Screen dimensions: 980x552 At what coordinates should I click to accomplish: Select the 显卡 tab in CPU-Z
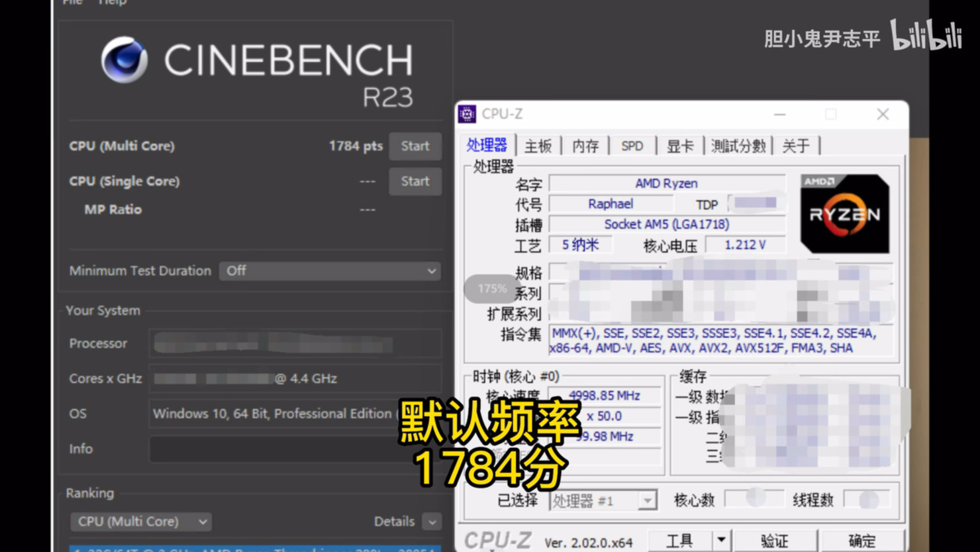pos(679,146)
